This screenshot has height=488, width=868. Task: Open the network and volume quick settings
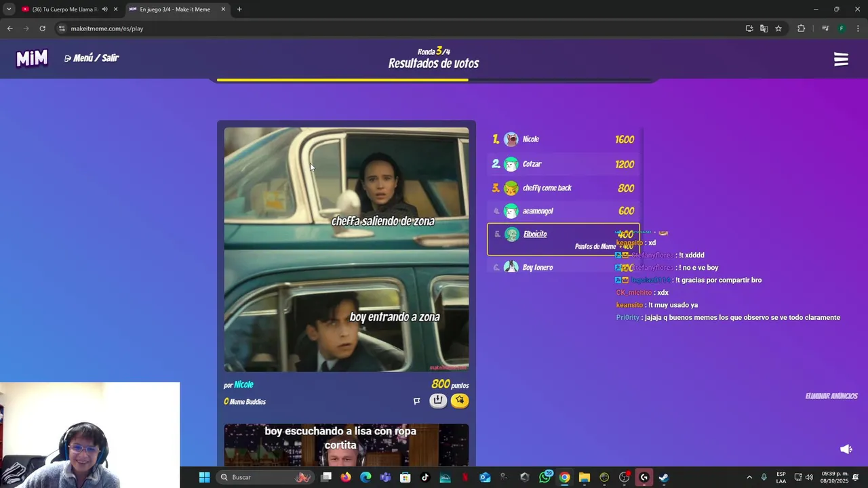pos(804,477)
